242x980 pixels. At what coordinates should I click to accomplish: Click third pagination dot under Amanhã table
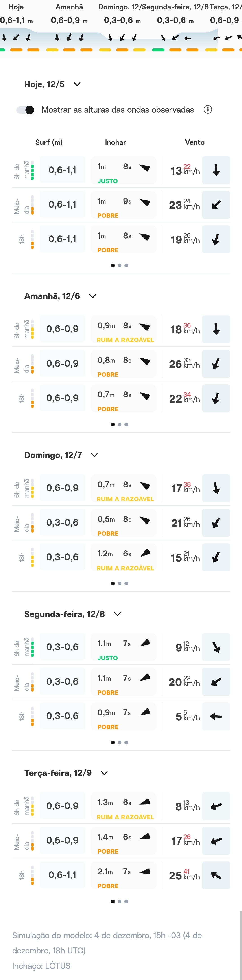coord(126,425)
